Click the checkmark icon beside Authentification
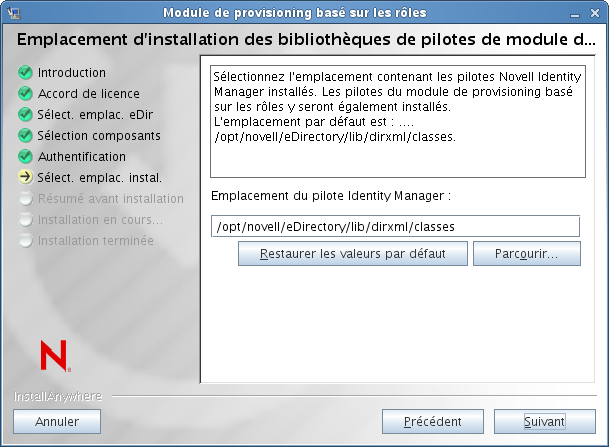The image size is (609, 447). point(25,157)
